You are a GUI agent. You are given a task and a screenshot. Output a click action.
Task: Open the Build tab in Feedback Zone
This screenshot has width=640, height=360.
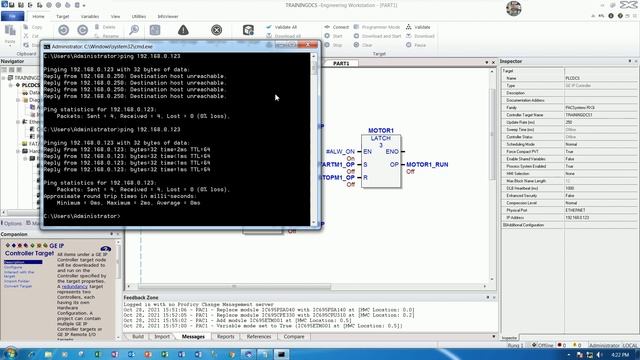pyautogui.click(x=138, y=337)
